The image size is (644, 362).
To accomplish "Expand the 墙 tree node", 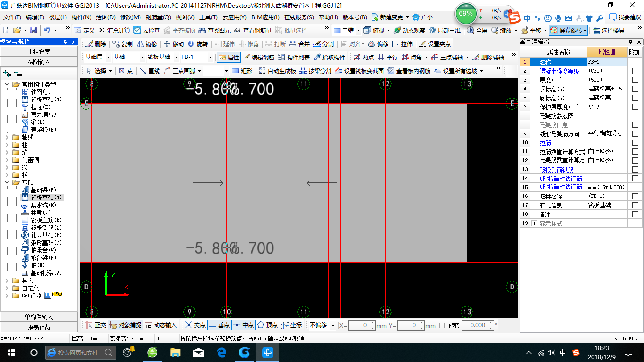I will tap(7, 152).
